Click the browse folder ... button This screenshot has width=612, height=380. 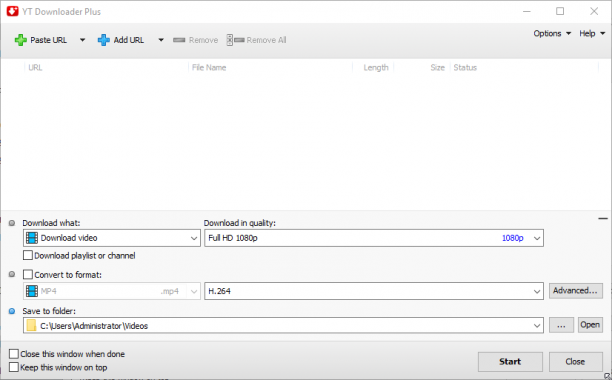point(561,325)
